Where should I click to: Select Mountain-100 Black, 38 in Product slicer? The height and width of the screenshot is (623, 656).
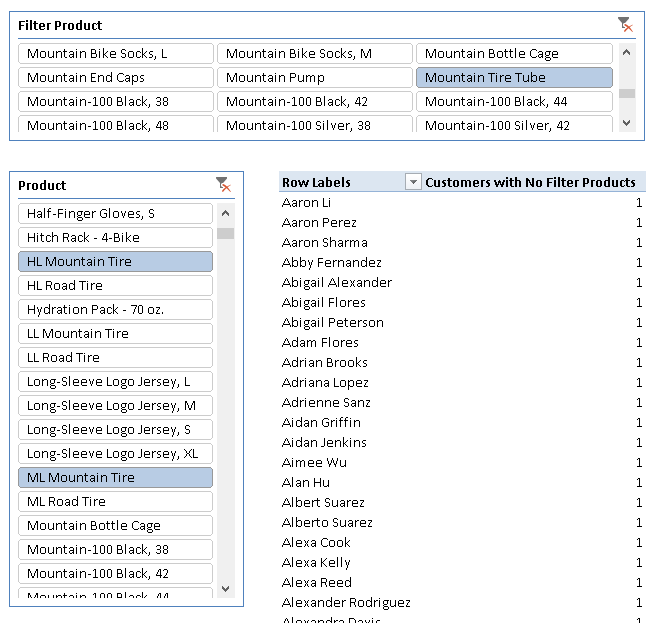[x=115, y=549]
